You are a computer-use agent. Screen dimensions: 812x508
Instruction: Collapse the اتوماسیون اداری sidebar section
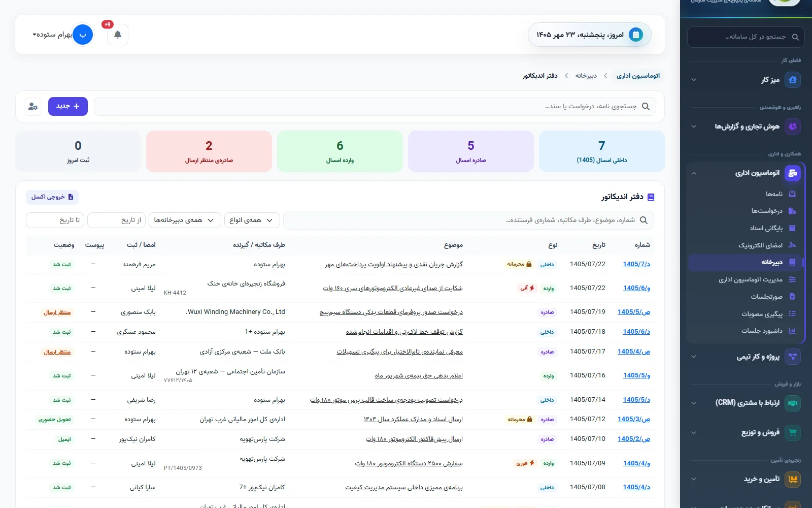coord(694,173)
